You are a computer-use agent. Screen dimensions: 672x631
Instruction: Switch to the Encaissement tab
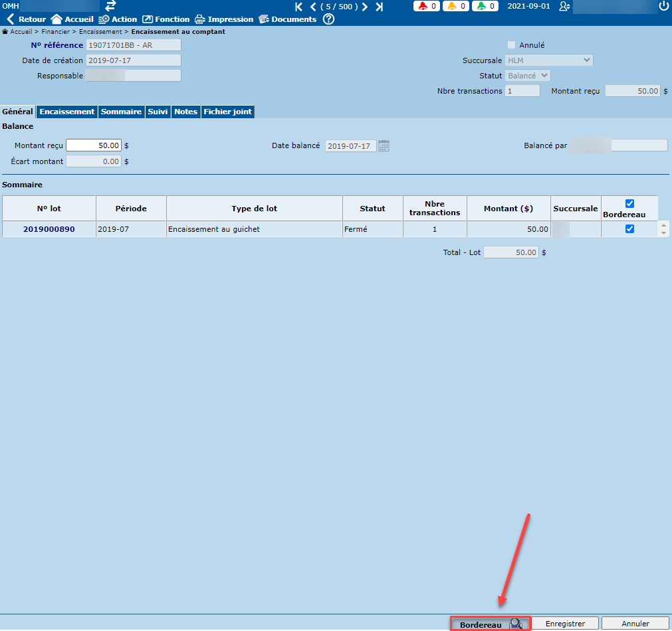tap(67, 112)
